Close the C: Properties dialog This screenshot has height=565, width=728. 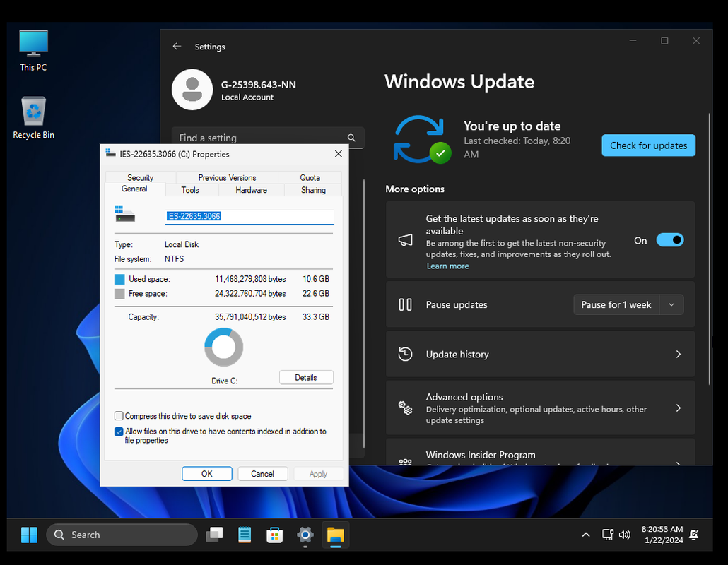[x=339, y=153]
